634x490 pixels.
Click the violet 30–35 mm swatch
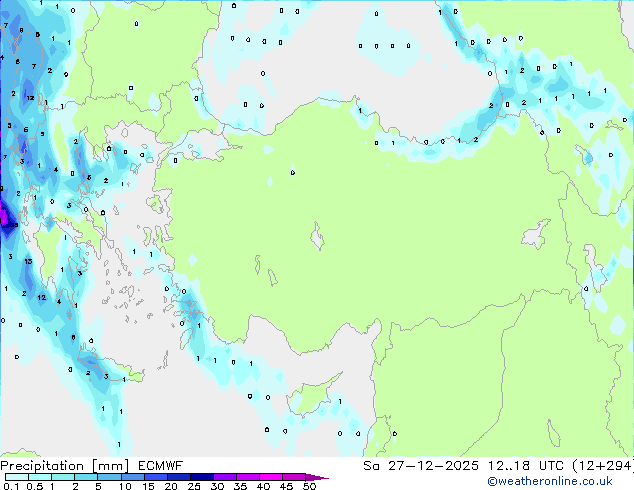pos(224,477)
